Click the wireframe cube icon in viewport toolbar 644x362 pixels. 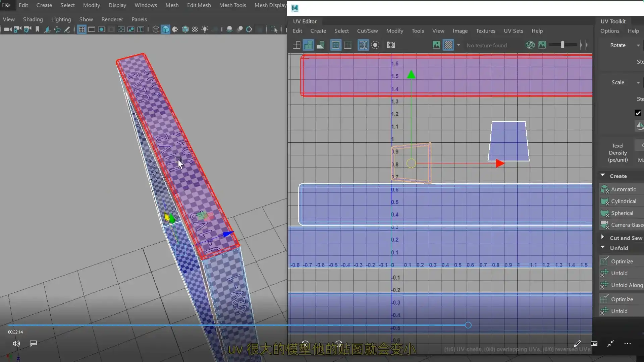pyautogui.click(x=156, y=29)
